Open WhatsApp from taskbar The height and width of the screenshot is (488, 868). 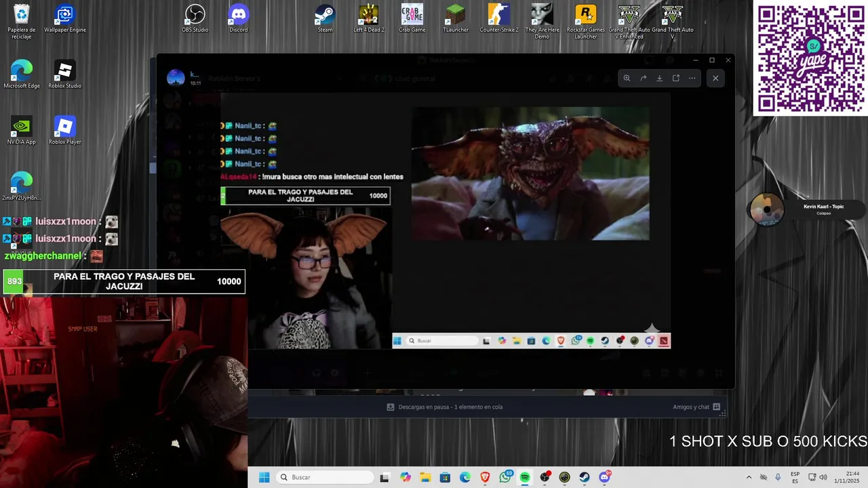[x=505, y=477]
